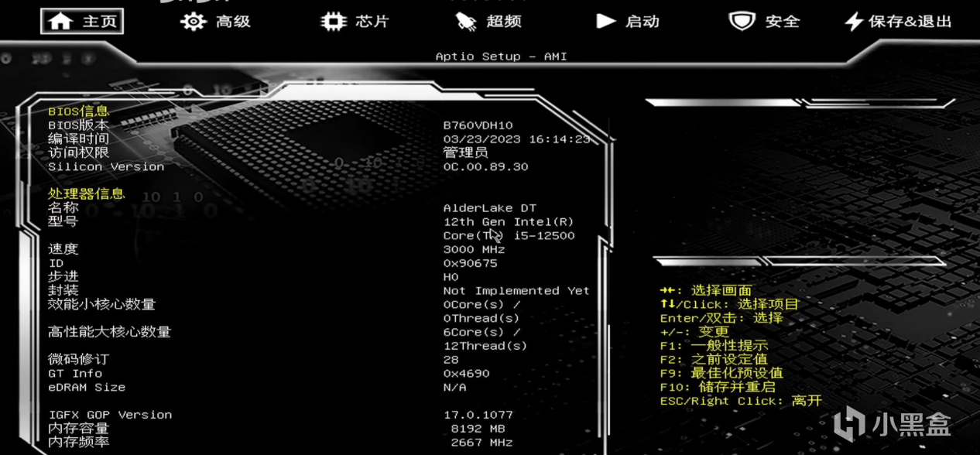This screenshot has width=980, height=455.
Task: Click the 17.0.1077 GOP version value
Action: point(478,415)
